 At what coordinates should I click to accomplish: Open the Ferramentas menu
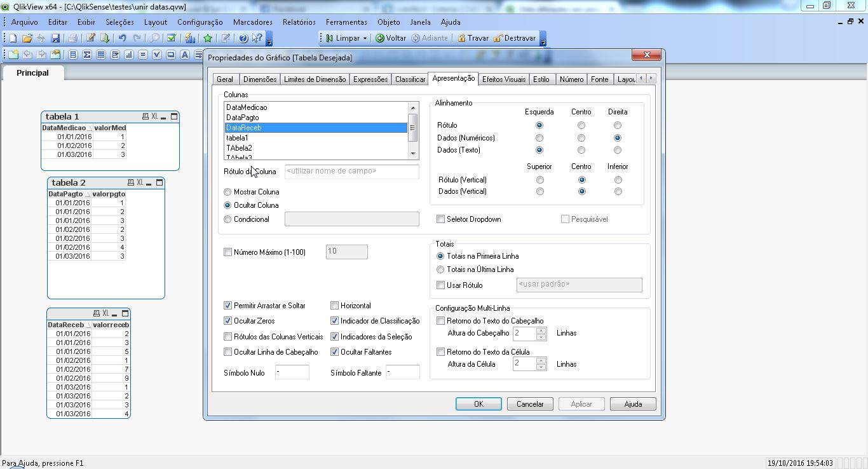coord(346,22)
